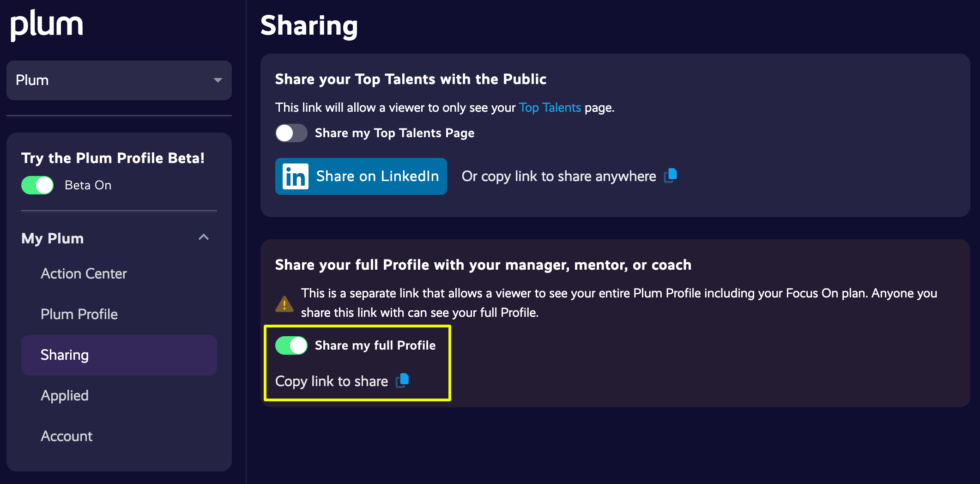
Task: Navigate to the Account page
Action: (x=67, y=436)
